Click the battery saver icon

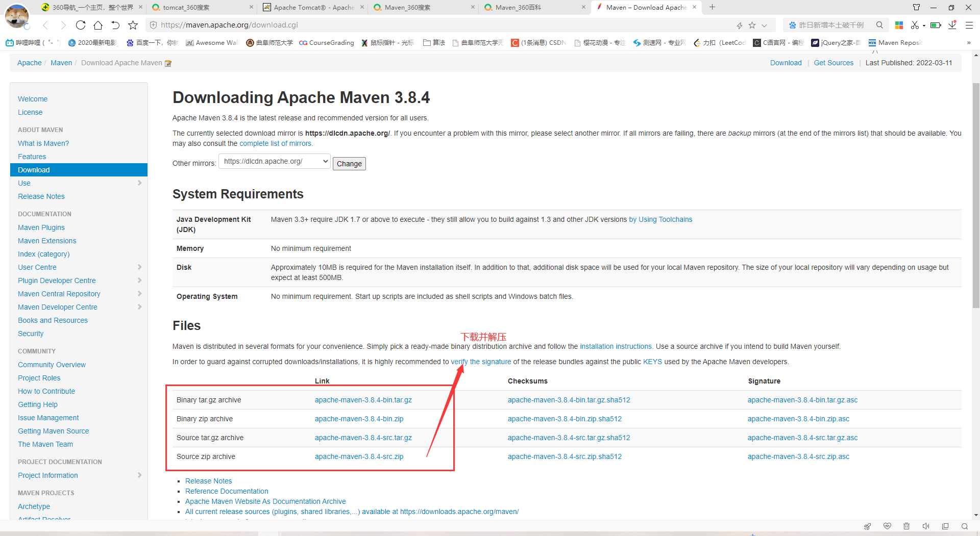[936, 25]
